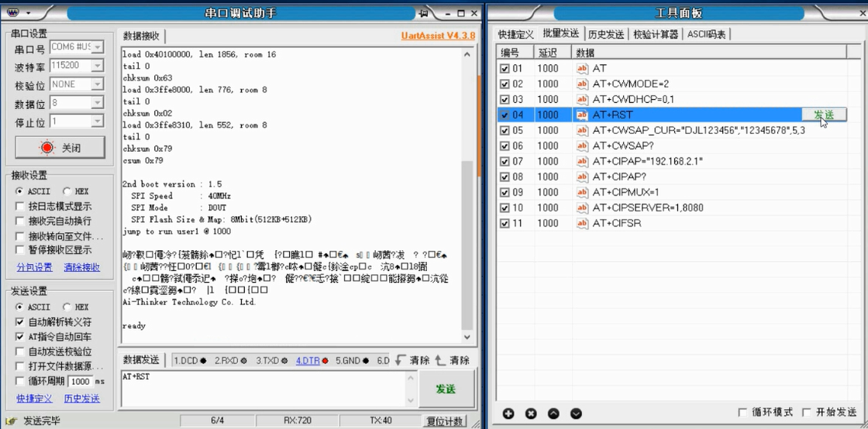Click the status bar icon beside 发送完毕
The height and width of the screenshot is (429, 868).
pos(12,421)
